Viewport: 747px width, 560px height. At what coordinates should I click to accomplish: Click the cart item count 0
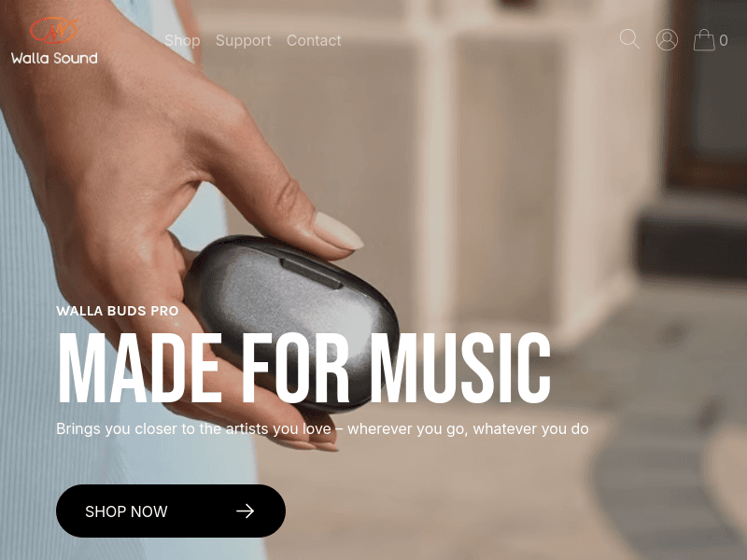pyautogui.click(x=723, y=40)
